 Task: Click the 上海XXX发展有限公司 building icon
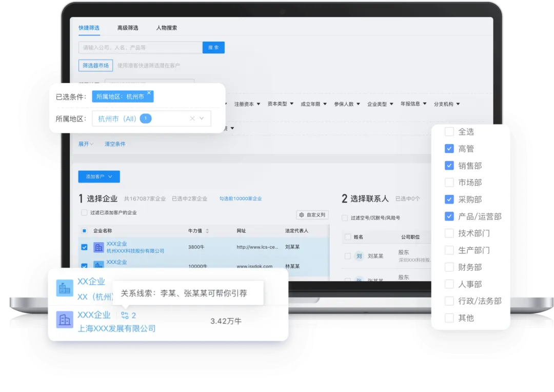click(x=65, y=320)
